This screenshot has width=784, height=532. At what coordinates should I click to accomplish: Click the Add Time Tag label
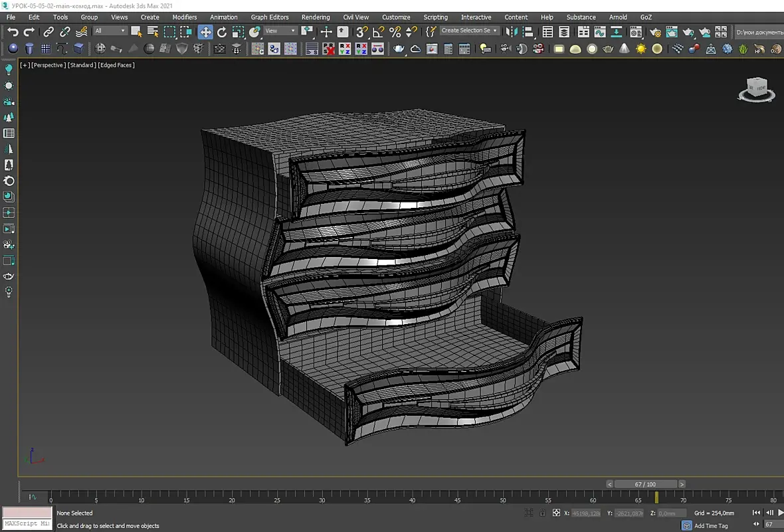click(x=711, y=525)
